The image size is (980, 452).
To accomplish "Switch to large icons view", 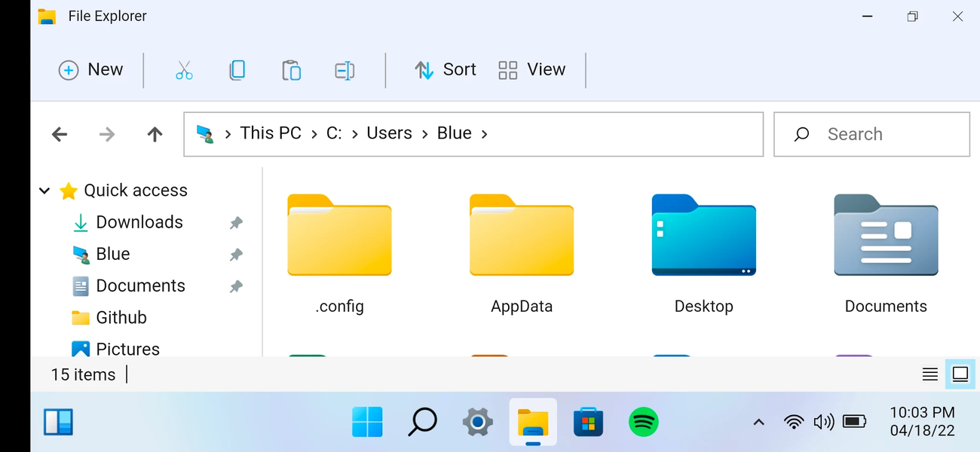I will 960,374.
